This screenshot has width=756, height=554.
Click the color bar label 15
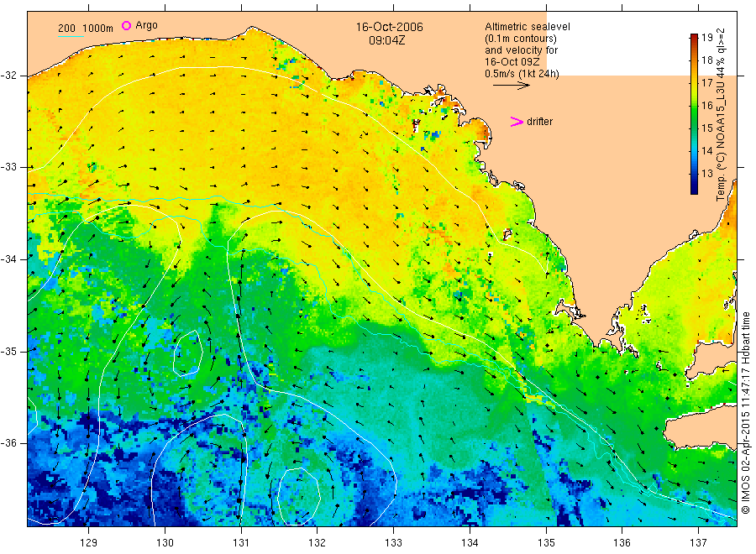tap(706, 128)
